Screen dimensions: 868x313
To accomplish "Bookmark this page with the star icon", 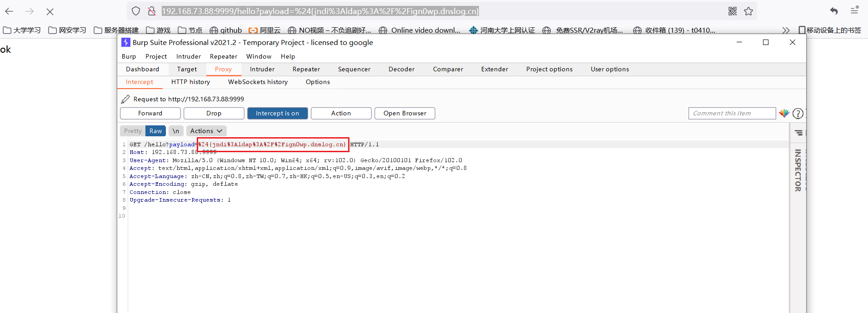I will [x=748, y=11].
